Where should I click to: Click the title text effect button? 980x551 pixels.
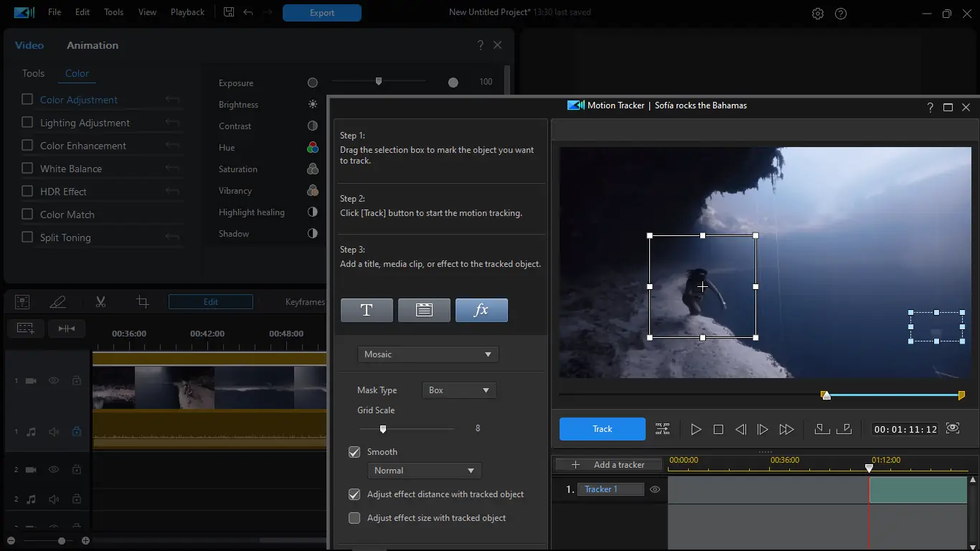[367, 310]
